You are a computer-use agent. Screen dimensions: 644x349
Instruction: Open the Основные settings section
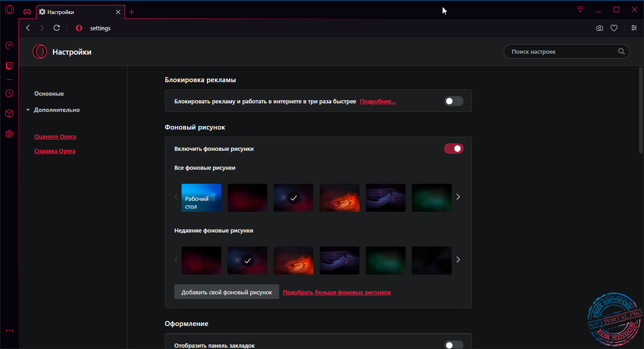click(x=49, y=94)
